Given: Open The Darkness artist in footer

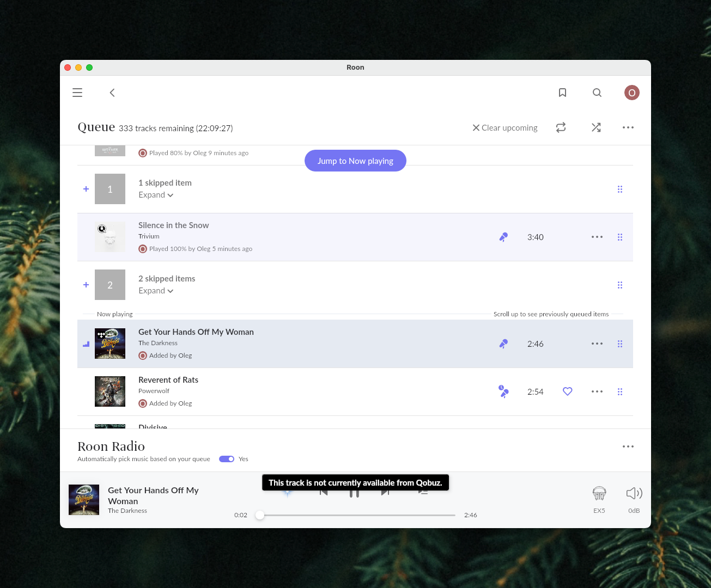Looking at the screenshot, I should pos(127,511).
